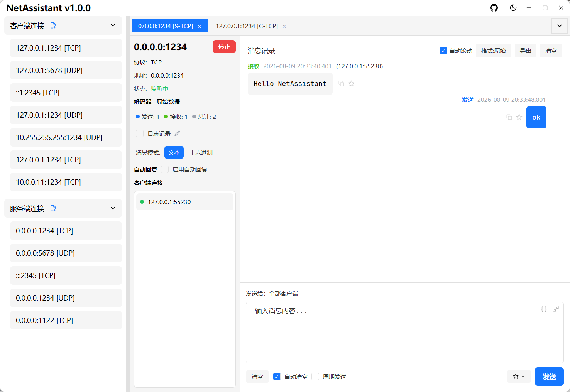Close the 127.0.0.1:1234 [C-TCP] tab
This screenshot has width=570, height=392.
(x=284, y=26)
